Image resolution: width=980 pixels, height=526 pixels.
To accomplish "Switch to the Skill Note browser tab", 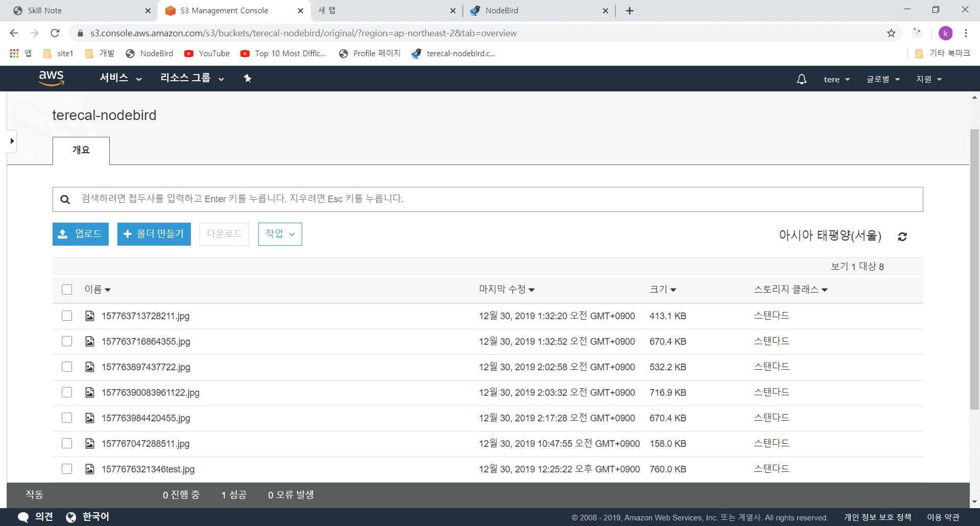I will click(81, 11).
